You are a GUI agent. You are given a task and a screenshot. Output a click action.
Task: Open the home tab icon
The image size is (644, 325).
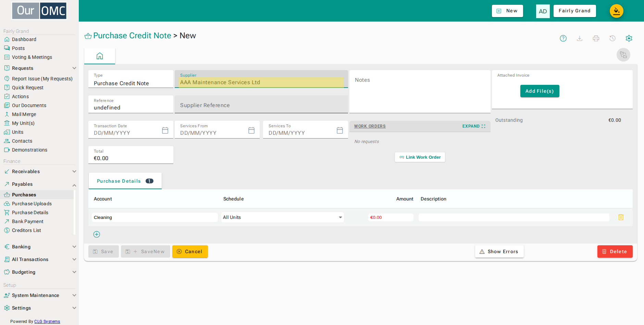[x=100, y=56]
